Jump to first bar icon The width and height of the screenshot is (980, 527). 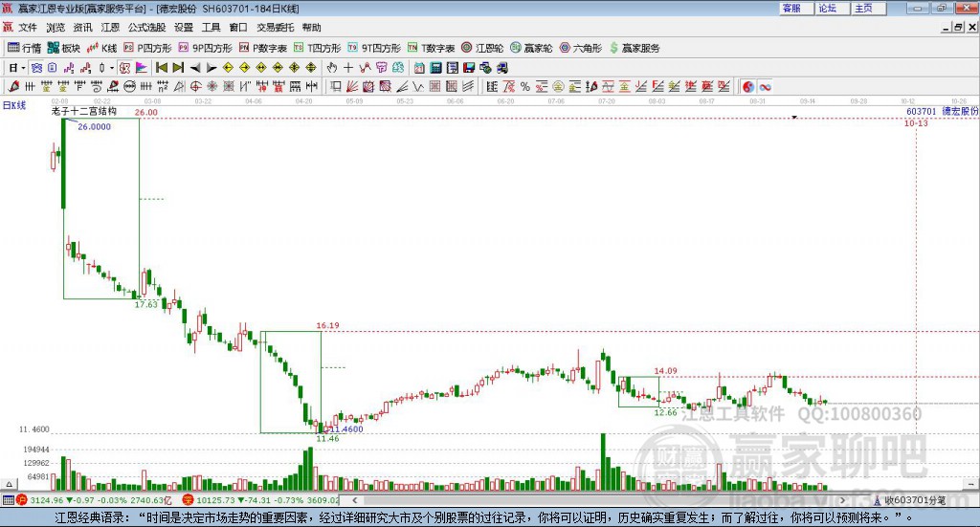pyautogui.click(x=161, y=68)
